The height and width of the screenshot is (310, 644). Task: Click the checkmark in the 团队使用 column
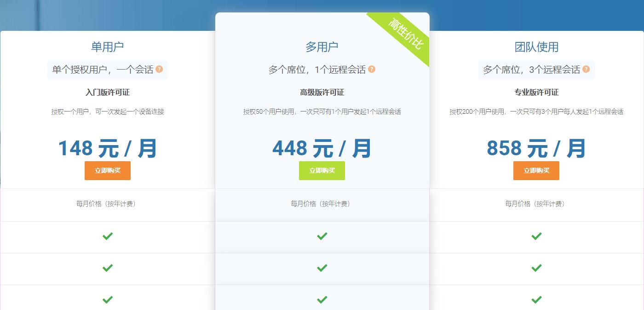coord(536,236)
